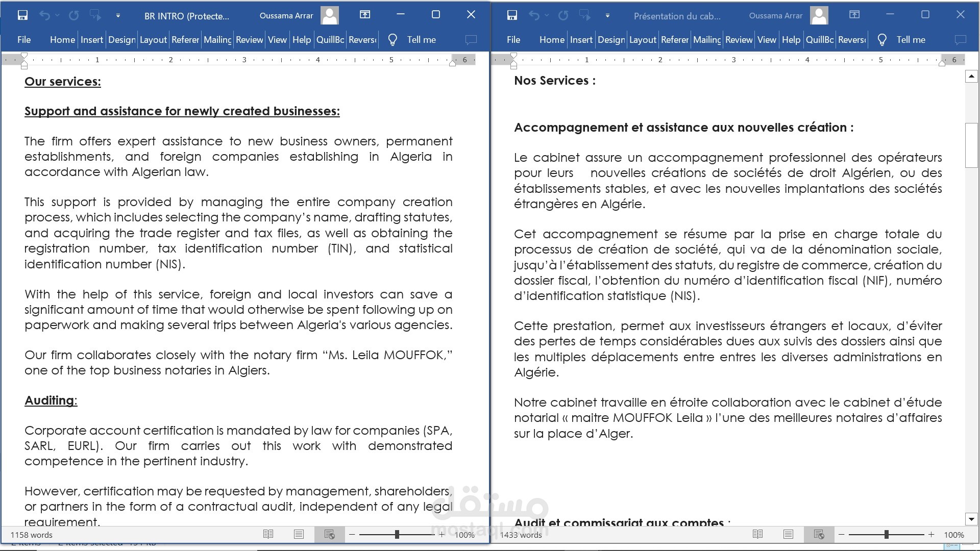
Task: Open the References tab in the BR INTRO window
Action: [185, 40]
